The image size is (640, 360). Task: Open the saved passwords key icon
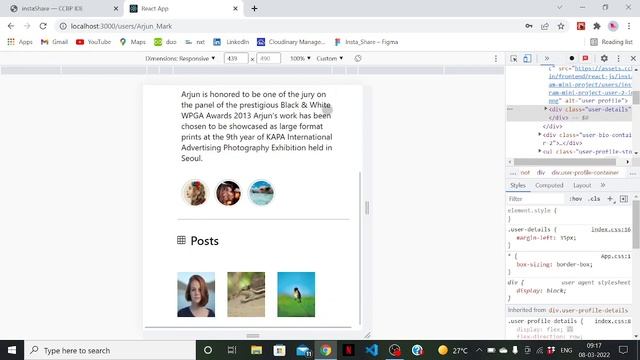click(529, 26)
